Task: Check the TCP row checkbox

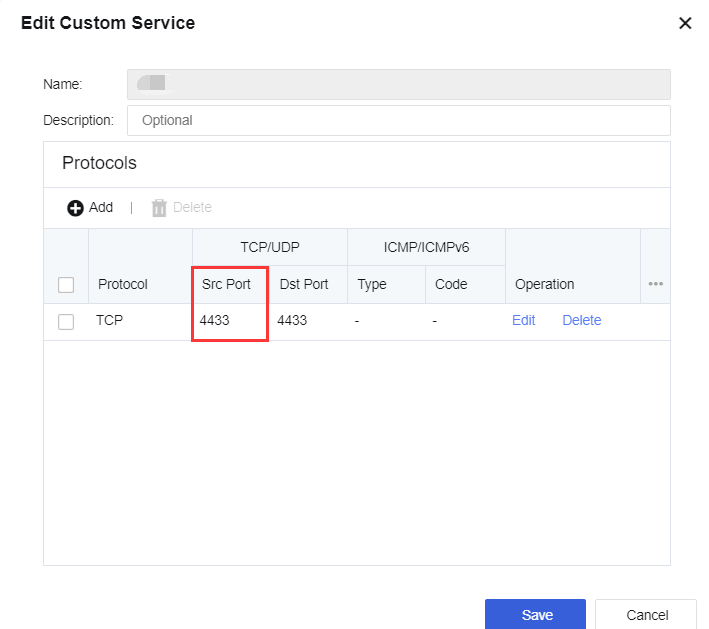Action: 66,321
